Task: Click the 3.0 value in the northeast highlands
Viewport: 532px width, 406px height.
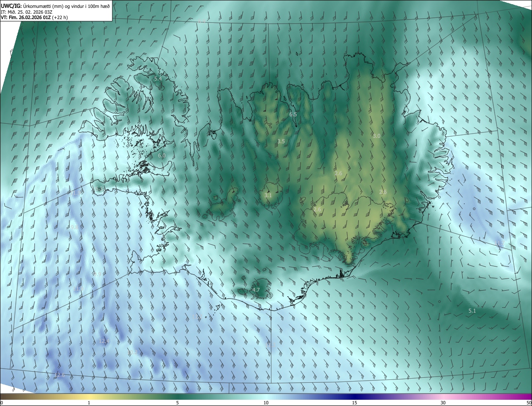Action: click(377, 136)
